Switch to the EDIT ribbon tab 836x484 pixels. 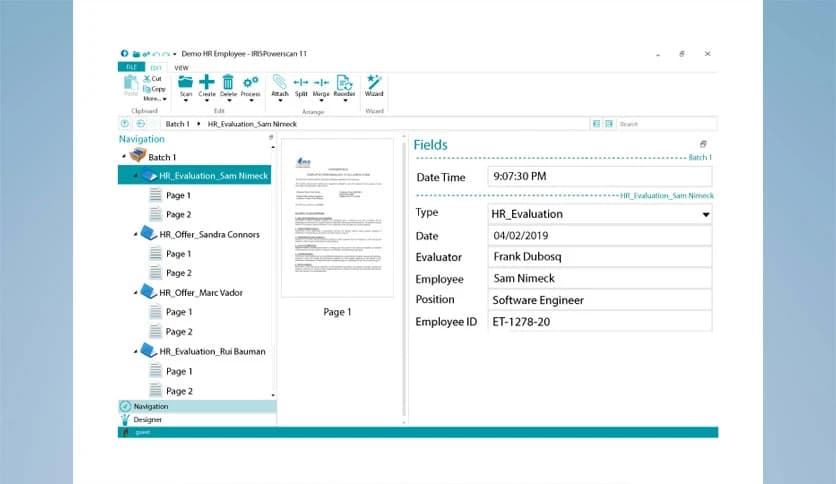click(x=156, y=68)
